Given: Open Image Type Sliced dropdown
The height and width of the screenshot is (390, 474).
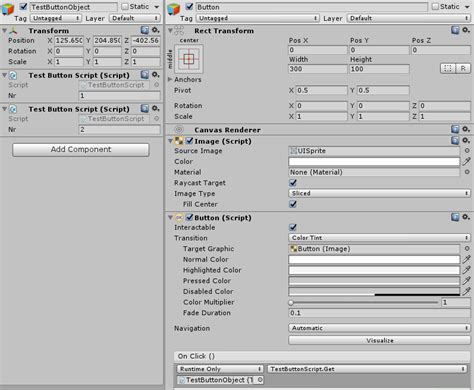Looking at the screenshot, I should 379,193.
